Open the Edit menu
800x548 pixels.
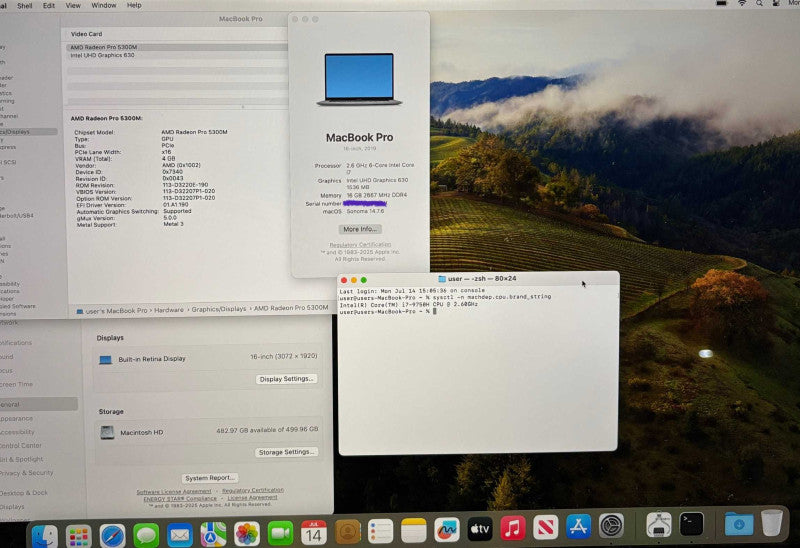pyautogui.click(x=48, y=6)
